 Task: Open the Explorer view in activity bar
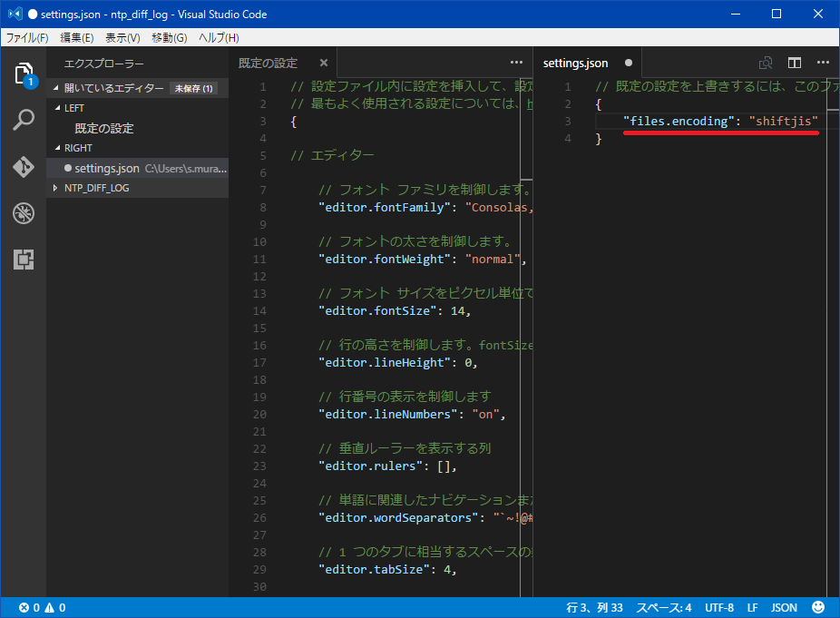(24, 74)
